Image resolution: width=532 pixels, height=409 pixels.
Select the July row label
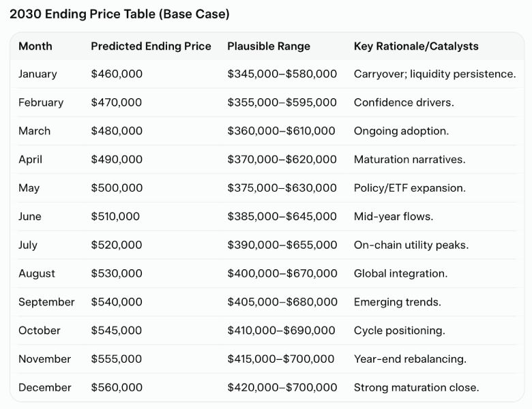pyautogui.click(x=29, y=245)
